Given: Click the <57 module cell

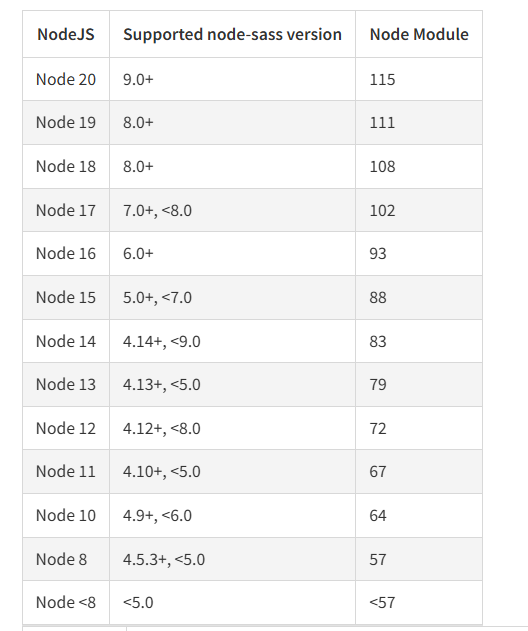Looking at the screenshot, I should [x=419, y=602].
